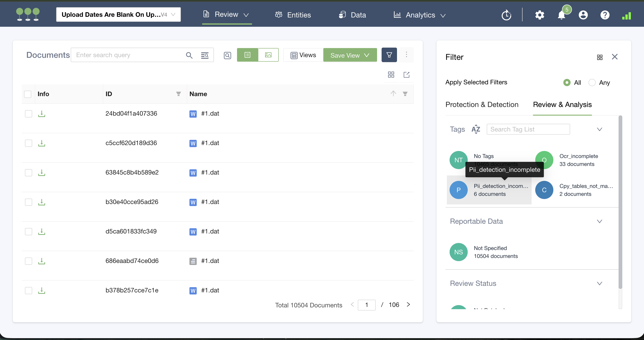Click the filter funnel button
Image resolution: width=644 pixels, height=340 pixels.
point(389,55)
